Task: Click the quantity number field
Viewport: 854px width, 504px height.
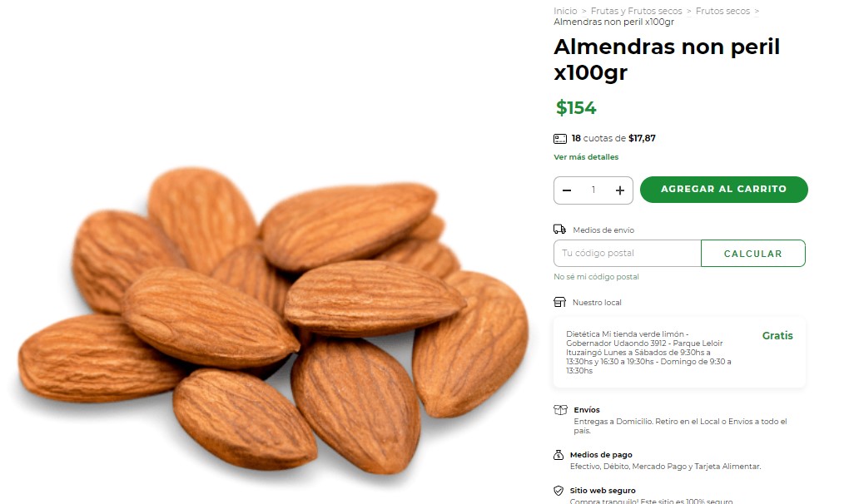Action: click(593, 190)
